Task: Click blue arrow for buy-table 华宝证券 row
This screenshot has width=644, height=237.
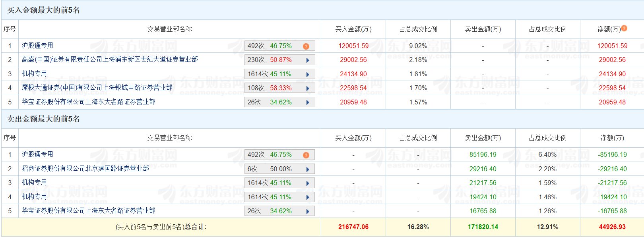Action: click(308, 102)
